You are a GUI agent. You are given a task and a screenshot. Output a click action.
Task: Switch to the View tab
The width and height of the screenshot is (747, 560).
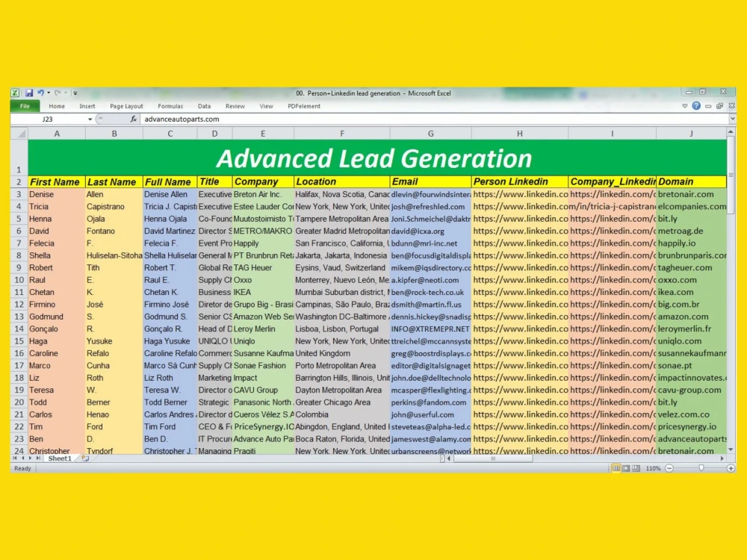[267, 106]
